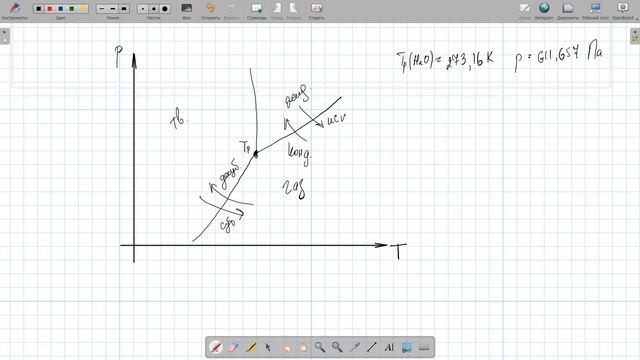Screen dimensions: 640x360
Task: Select the hand interact tool
Action: [x=285, y=347]
